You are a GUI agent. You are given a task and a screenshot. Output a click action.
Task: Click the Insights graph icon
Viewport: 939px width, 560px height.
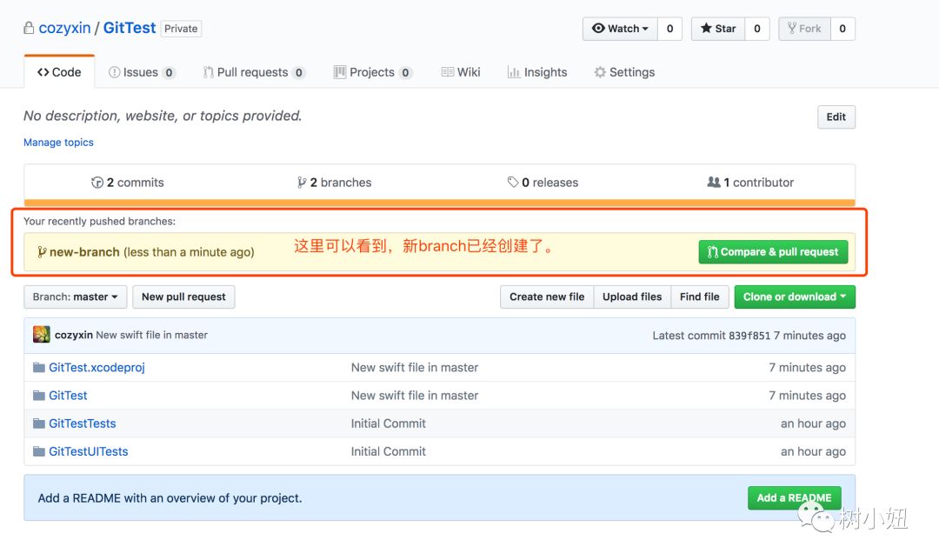point(514,72)
